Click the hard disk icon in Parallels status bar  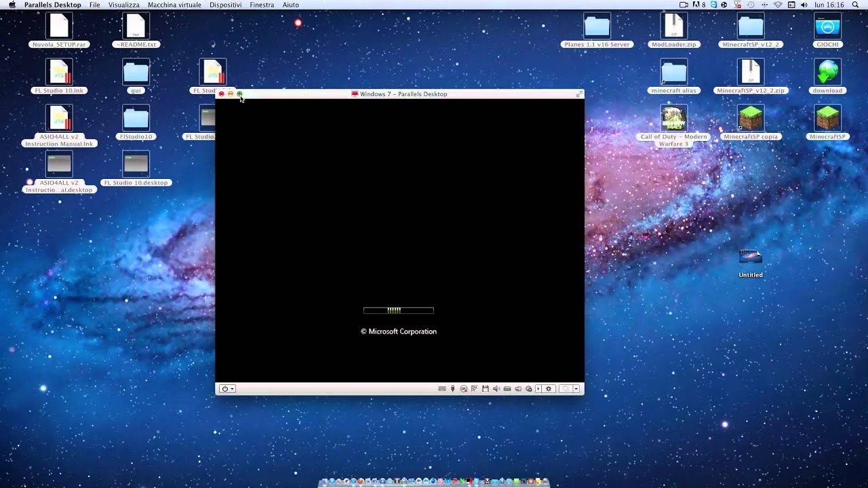507,389
